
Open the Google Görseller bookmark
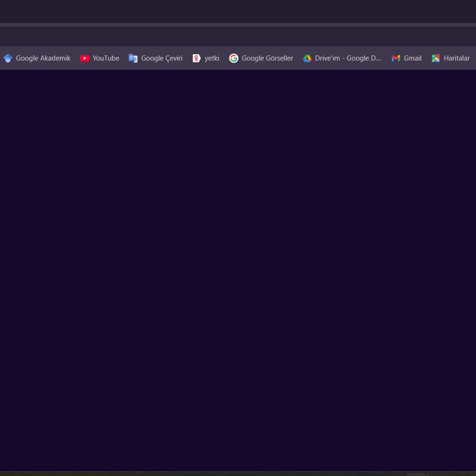261,58
